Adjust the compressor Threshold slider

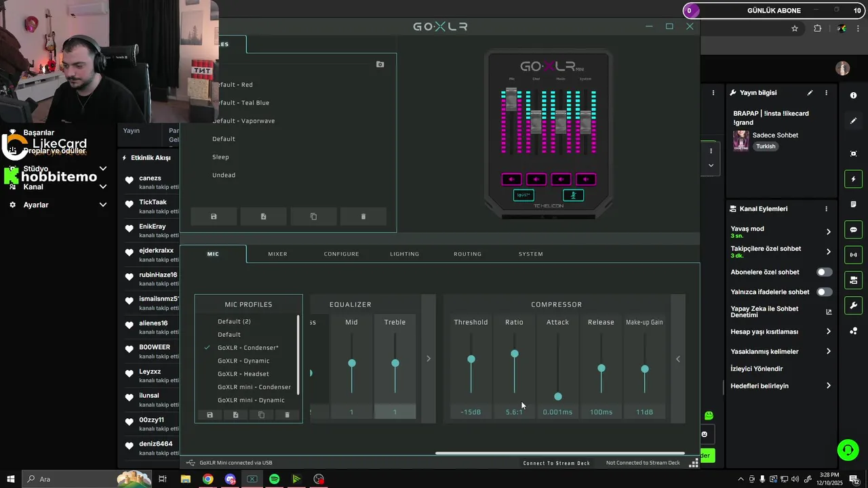pyautogui.click(x=471, y=359)
